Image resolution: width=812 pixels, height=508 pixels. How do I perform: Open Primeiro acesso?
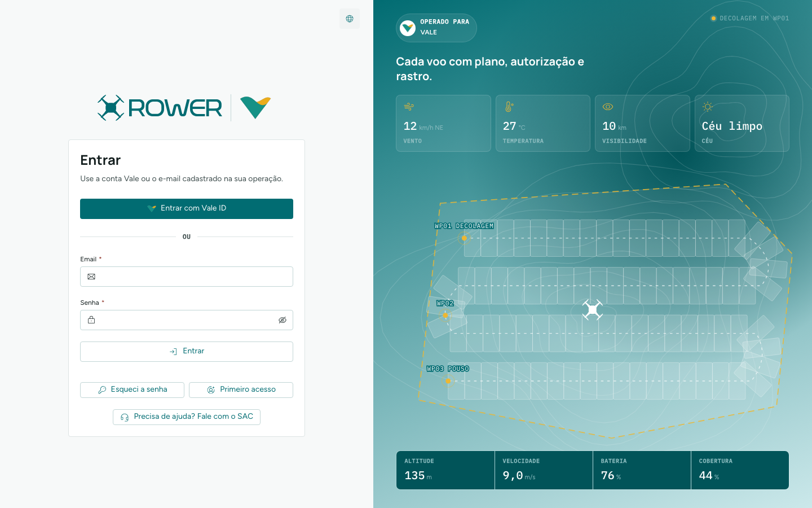tap(241, 390)
